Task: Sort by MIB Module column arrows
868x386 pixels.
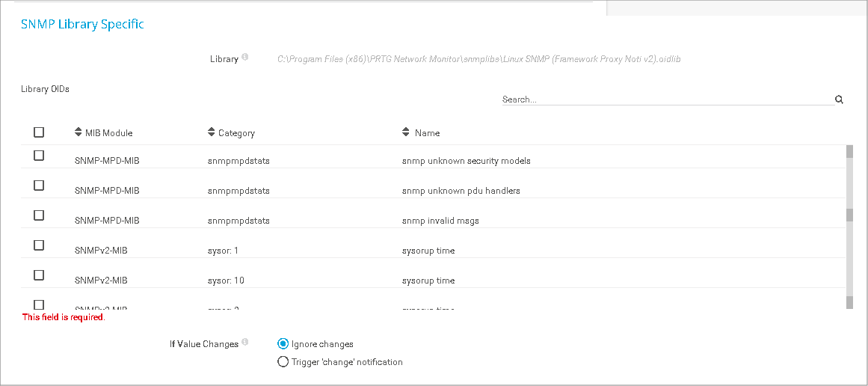Action: 79,132
